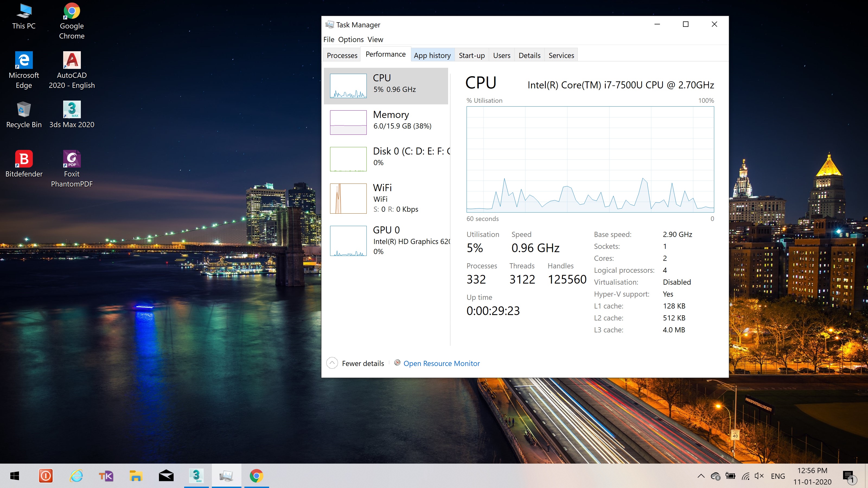868x488 pixels.
Task: Switch to the Processes tab
Action: point(342,55)
